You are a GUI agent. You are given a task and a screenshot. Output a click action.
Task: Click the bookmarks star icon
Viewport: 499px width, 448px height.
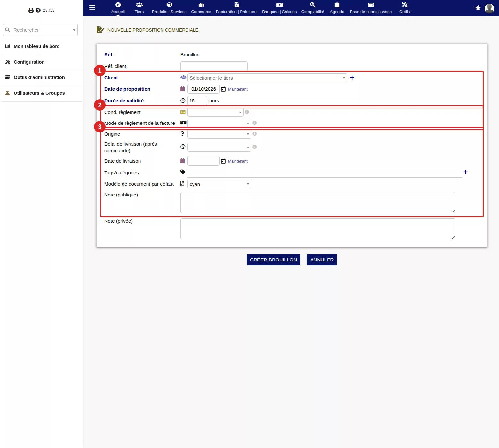point(478,8)
